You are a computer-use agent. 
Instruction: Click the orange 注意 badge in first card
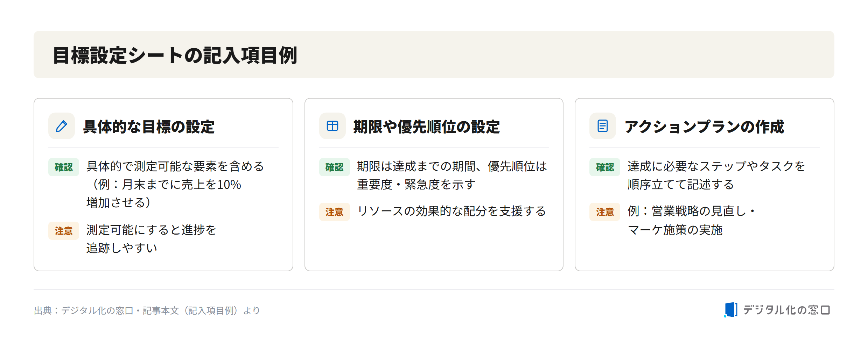tap(64, 231)
